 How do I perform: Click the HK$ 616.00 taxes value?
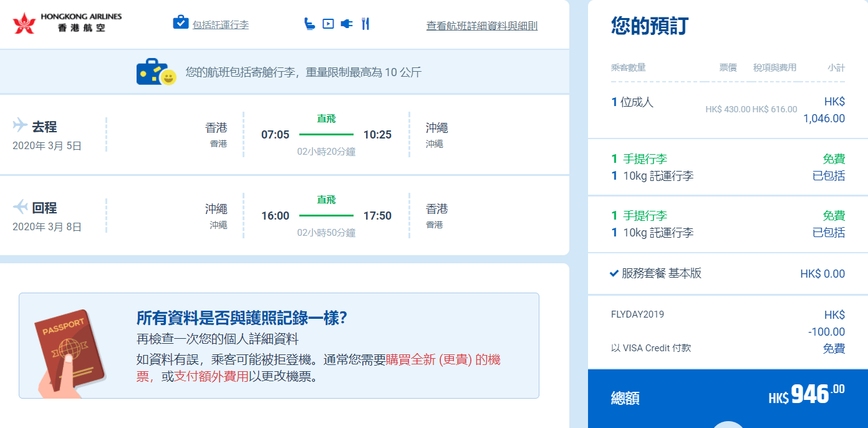(x=774, y=109)
